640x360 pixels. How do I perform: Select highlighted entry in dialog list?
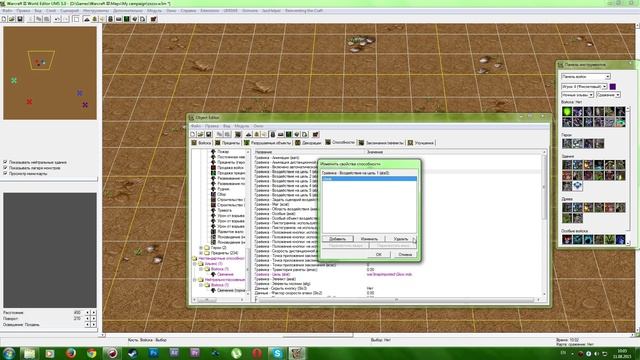(369, 179)
